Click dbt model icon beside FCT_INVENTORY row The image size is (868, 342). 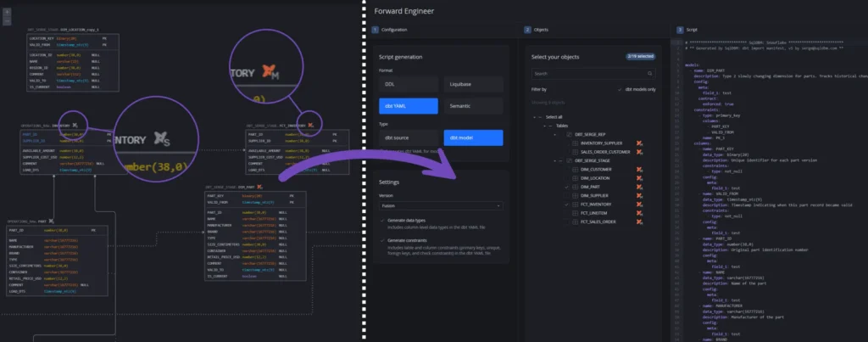point(639,204)
